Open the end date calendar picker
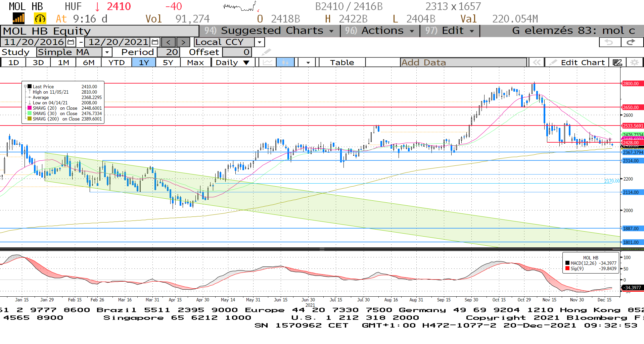This screenshot has width=644, height=344. click(x=155, y=42)
